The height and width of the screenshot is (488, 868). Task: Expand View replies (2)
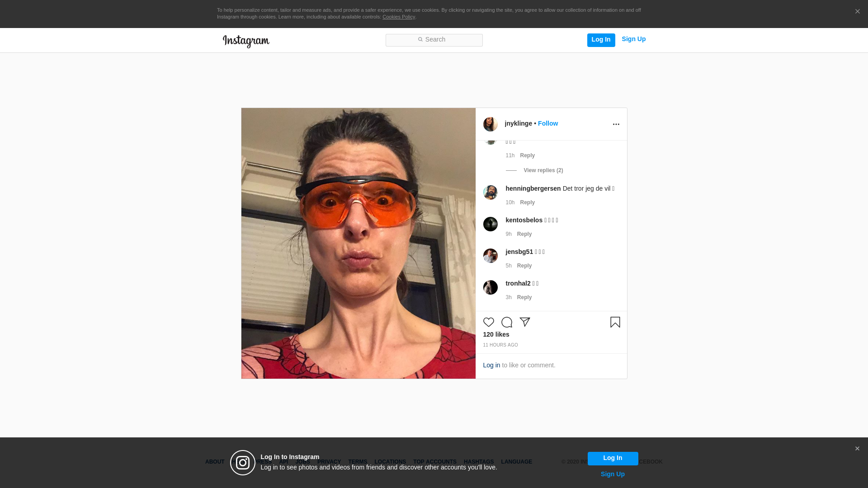pyautogui.click(x=543, y=170)
